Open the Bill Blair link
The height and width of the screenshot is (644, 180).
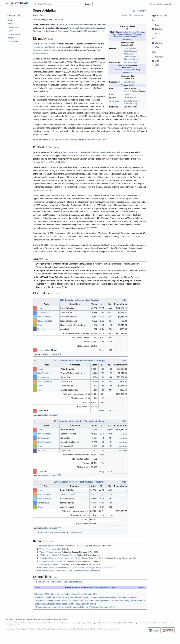coord(105,180)
